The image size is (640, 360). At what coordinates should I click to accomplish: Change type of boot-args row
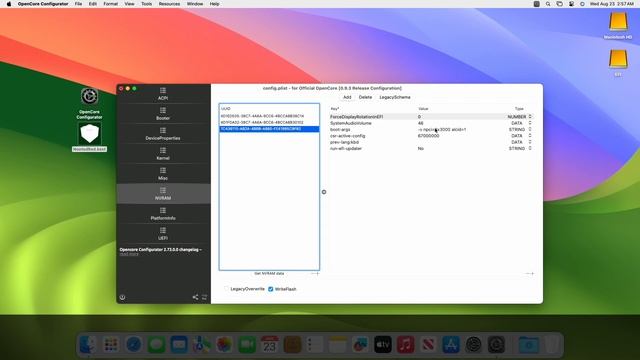[x=530, y=129]
